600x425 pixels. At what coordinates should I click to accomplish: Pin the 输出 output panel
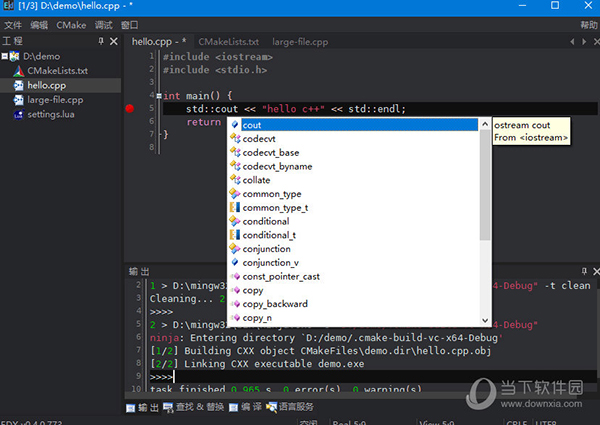click(x=584, y=271)
